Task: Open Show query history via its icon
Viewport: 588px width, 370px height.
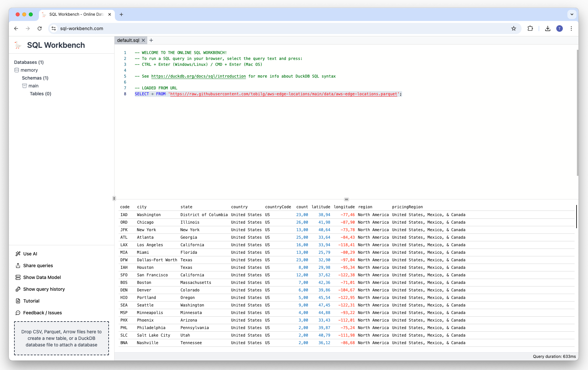Action: coord(18,289)
